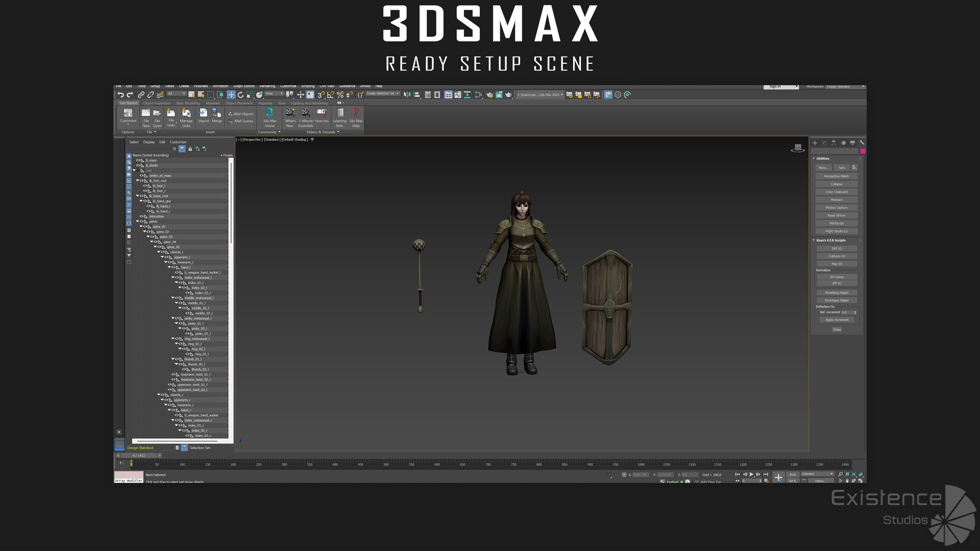This screenshot has height=551, width=980.
Task: Open the Workspaces Design Standard dropdown
Action: coord(845,87)
